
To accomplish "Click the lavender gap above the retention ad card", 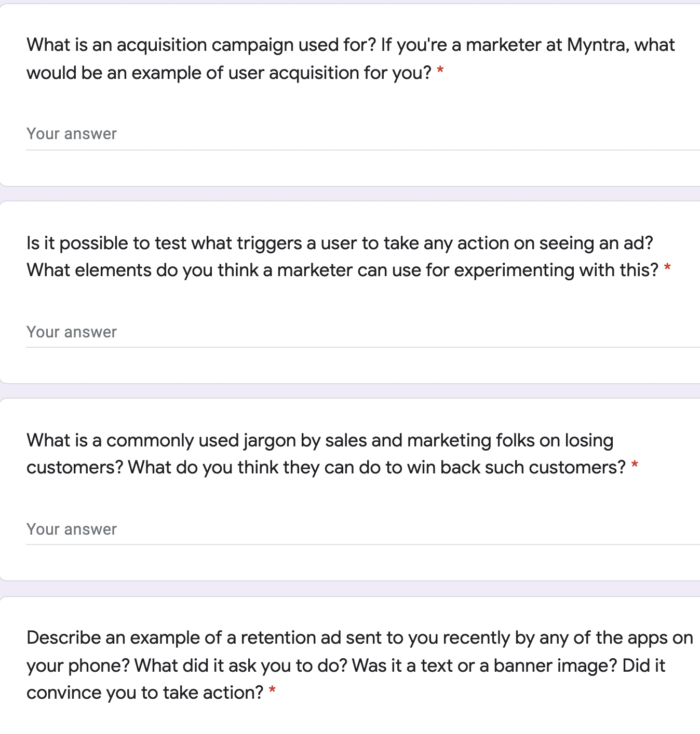I will coord(350,589).
